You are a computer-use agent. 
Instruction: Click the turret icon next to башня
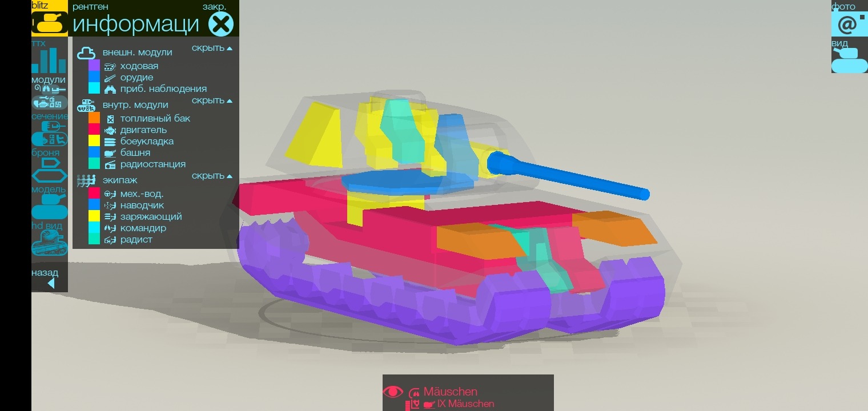point(110,153)
